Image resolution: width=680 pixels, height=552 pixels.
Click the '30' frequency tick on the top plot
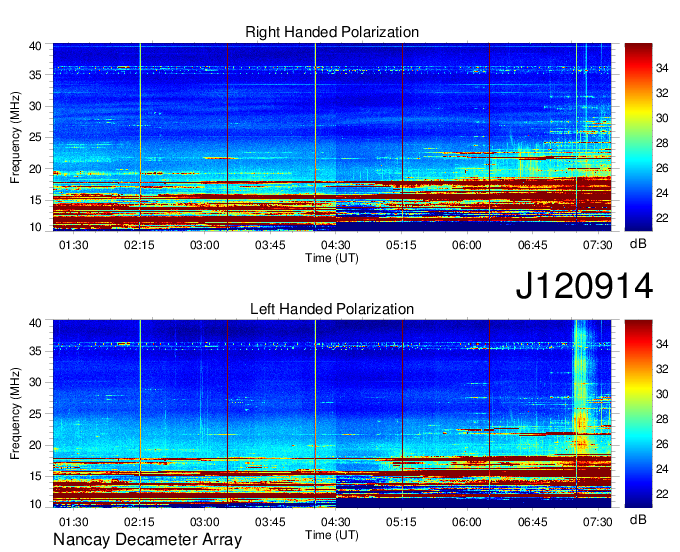[x=35, y=106]
